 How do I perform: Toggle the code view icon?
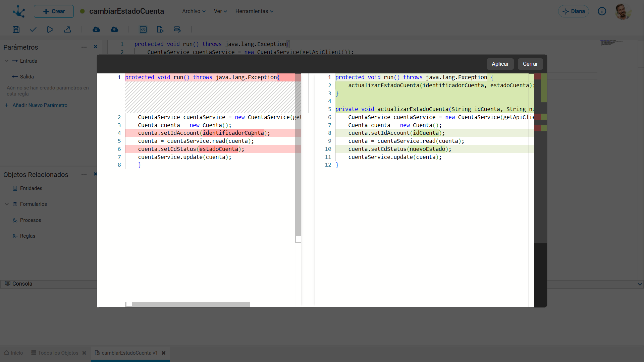pyautogui.click(x=143, y=29)
